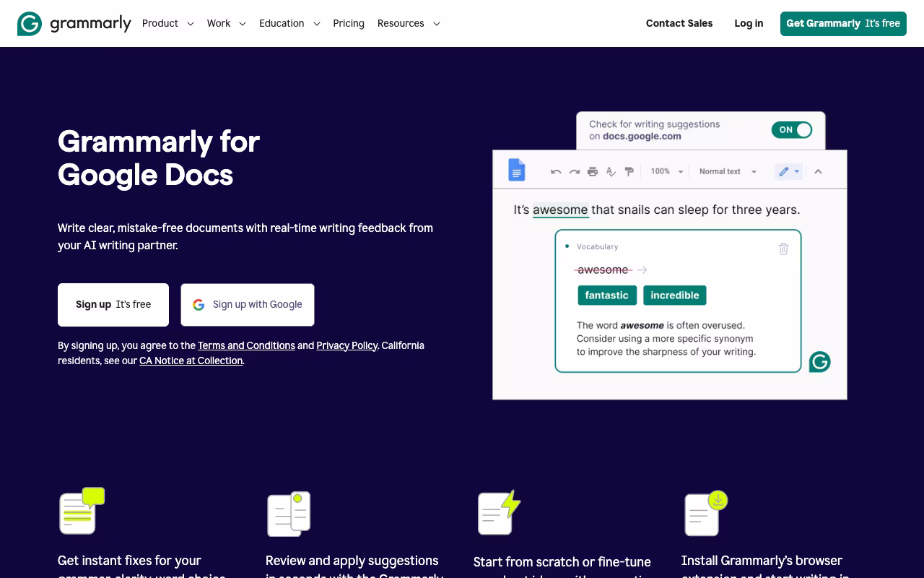Click the Get instant fixes feature text
This screenshot has width=924, height=578.
coord(141,566)
